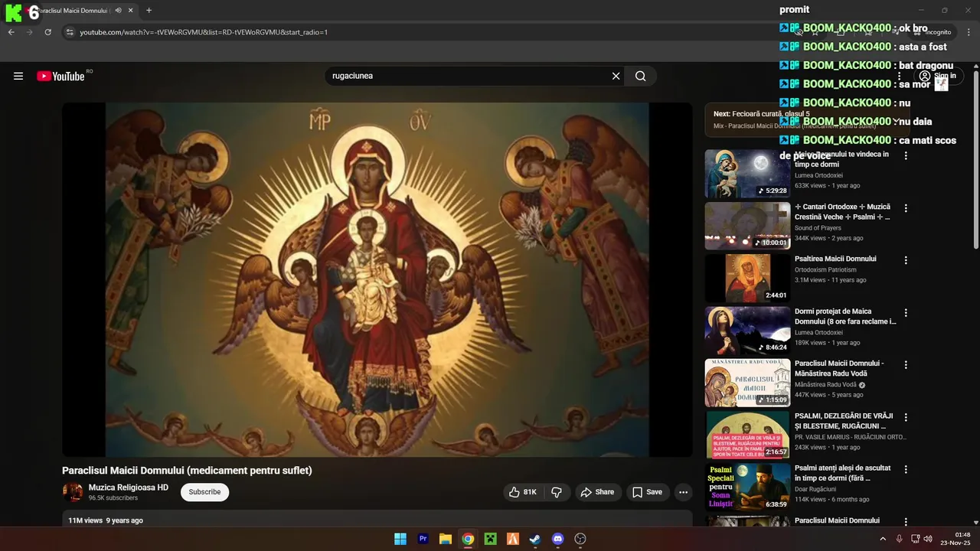The width and height of the screenshot is (980, 551).
Task: View site information icon in address bar
Action: click(70, 32)
